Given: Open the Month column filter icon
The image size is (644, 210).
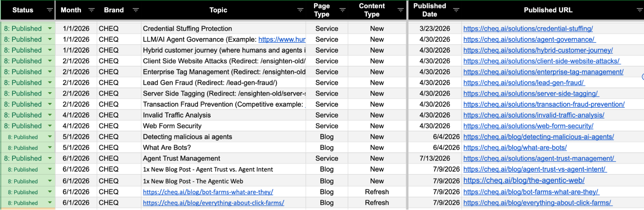Looking at the screenshot, I should pyautogui.click(x=91, y=10).
